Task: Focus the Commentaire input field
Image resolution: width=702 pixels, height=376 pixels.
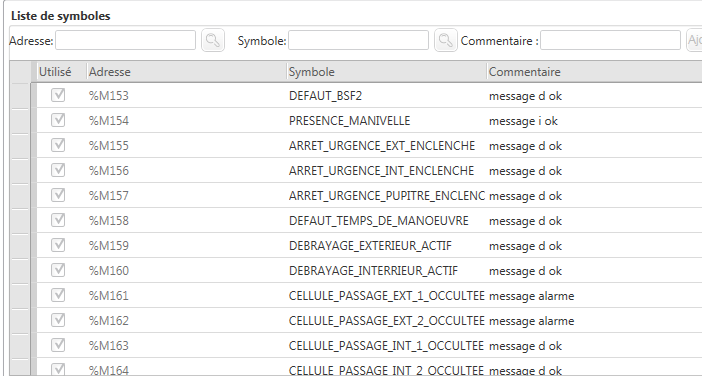Action: point(610,40)
